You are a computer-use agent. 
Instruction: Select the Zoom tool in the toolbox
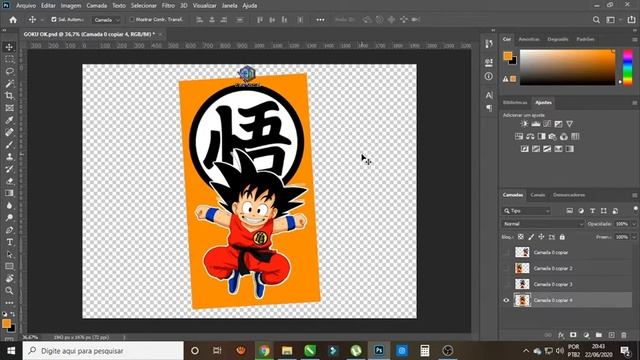point(9,291)
